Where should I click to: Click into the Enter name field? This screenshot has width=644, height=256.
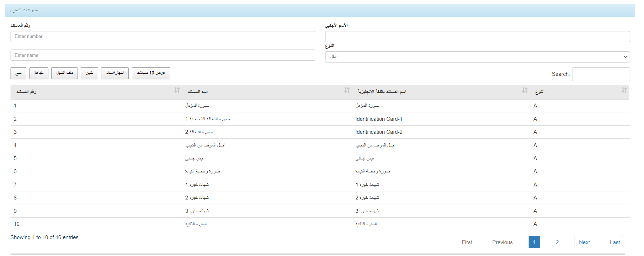[163, 55]
